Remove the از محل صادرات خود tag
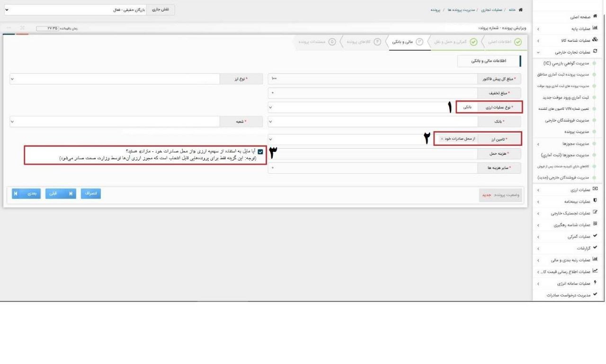Viewport: 606px width, 364px height. click(442, 139)
